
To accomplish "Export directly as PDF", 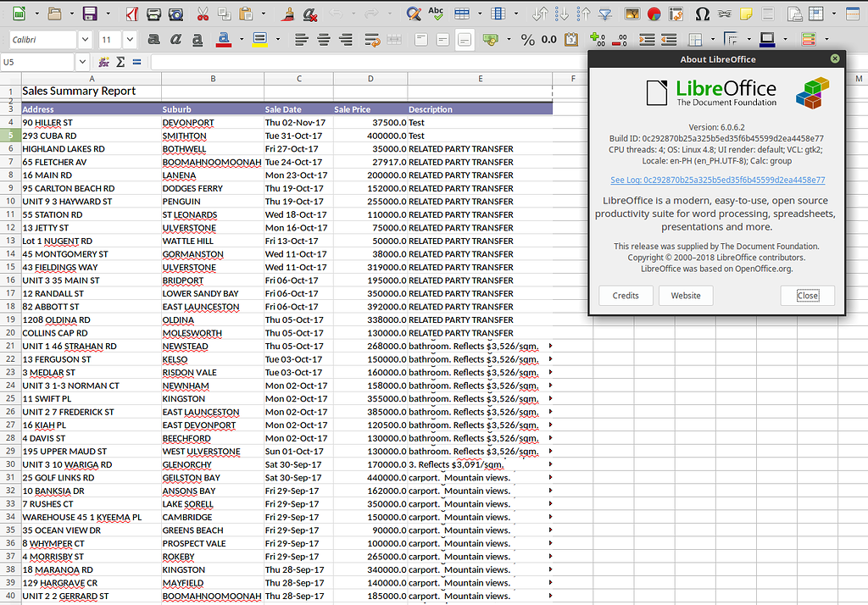I will [131, 14].
